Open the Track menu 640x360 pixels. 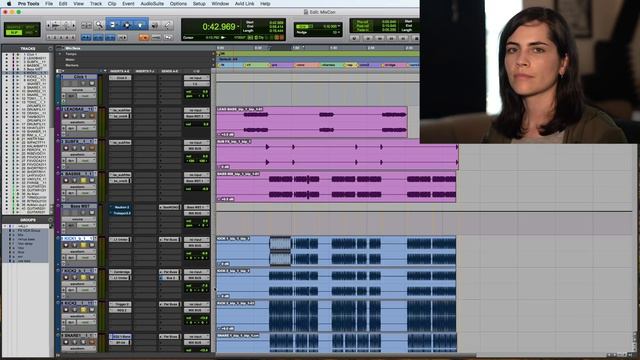click(x=96, y=4)
